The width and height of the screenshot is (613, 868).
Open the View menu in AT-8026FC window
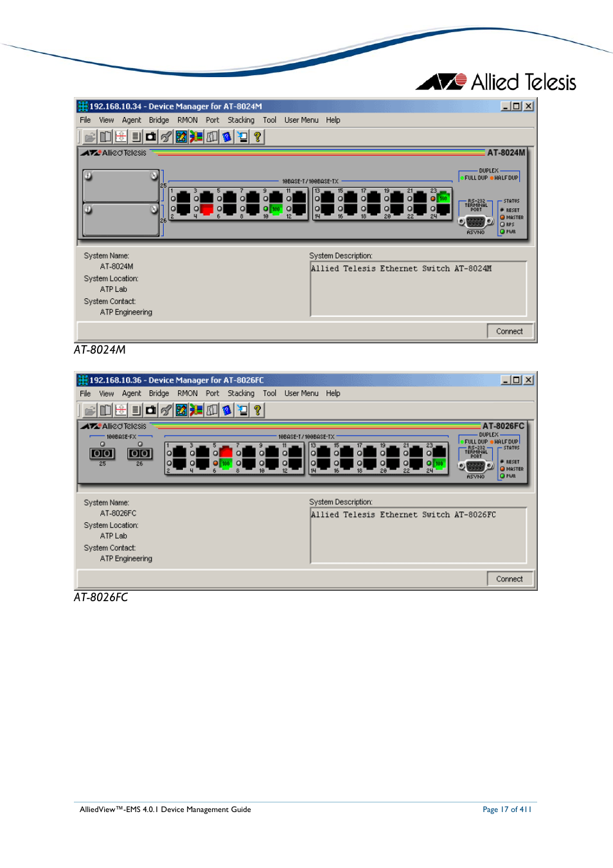click(x=107, y=393)
